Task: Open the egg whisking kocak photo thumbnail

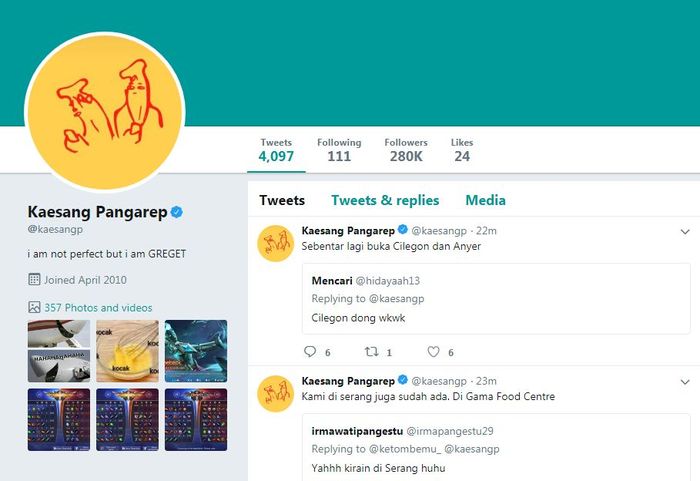Action: (127, 351)
